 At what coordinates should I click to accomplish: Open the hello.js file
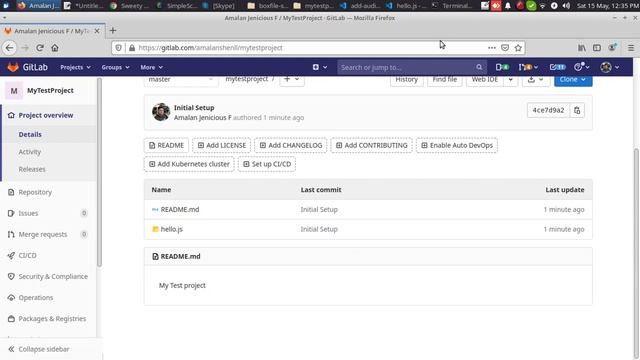point(171,229)
